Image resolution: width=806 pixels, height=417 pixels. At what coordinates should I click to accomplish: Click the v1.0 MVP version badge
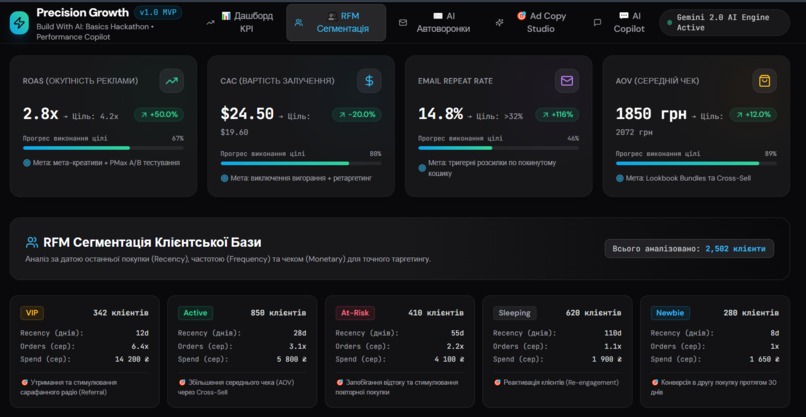tap(158, 12)
